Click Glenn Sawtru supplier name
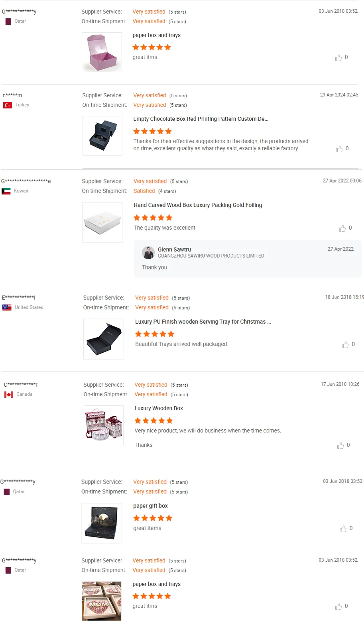 coord(174,250)
